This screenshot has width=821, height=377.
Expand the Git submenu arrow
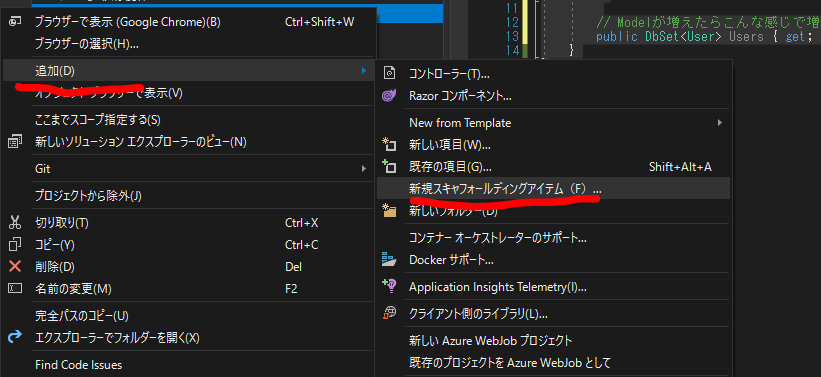364,169
